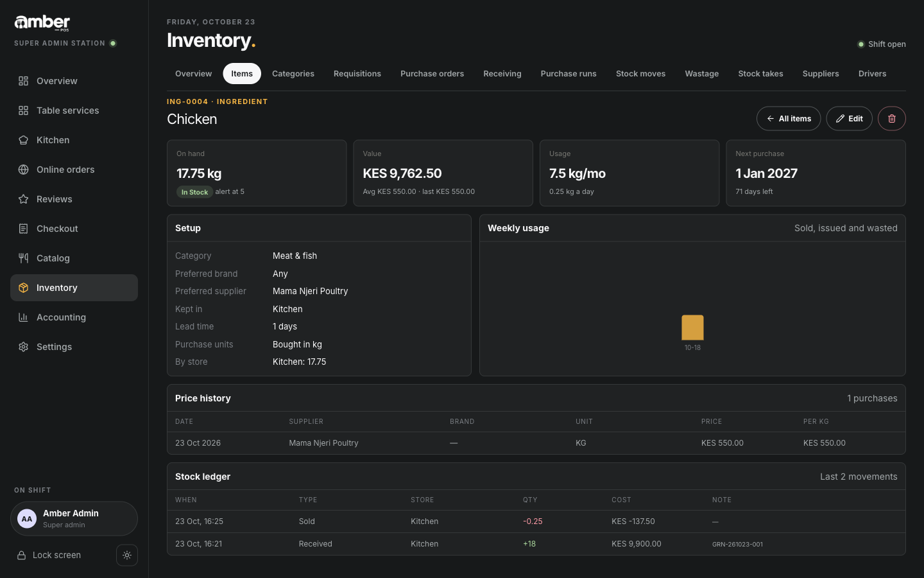Select the Online orders globe icon

tap(23, 170)
